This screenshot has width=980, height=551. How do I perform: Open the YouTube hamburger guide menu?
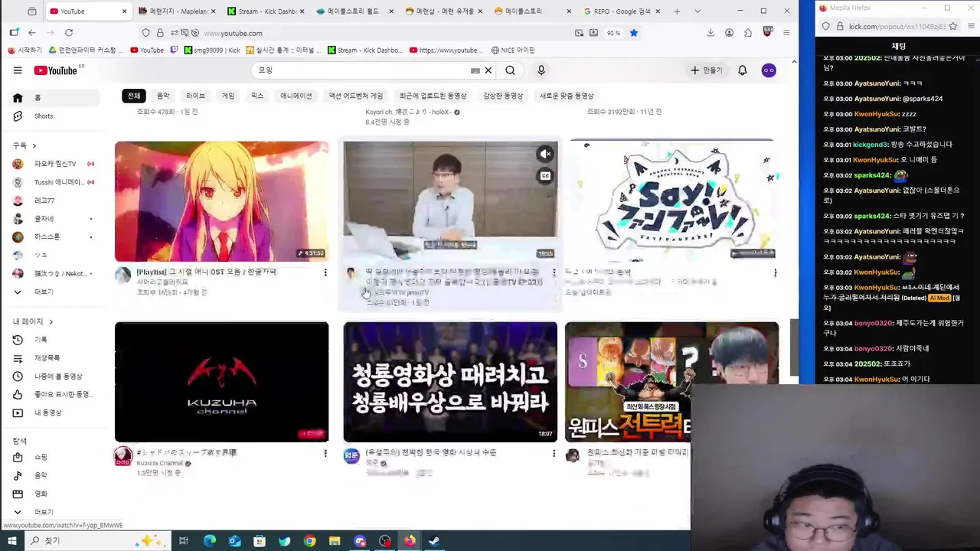pos(18,70)
